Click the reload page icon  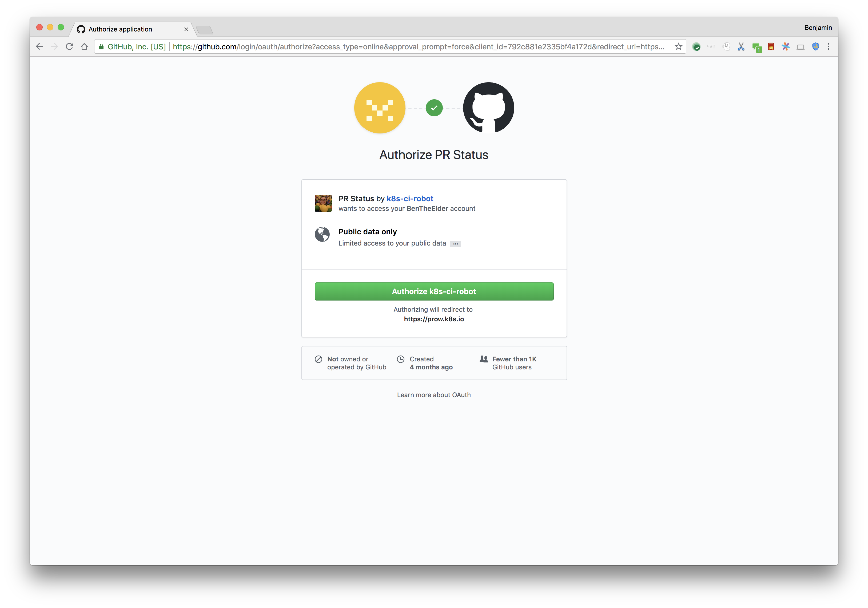tap(70, 46)
